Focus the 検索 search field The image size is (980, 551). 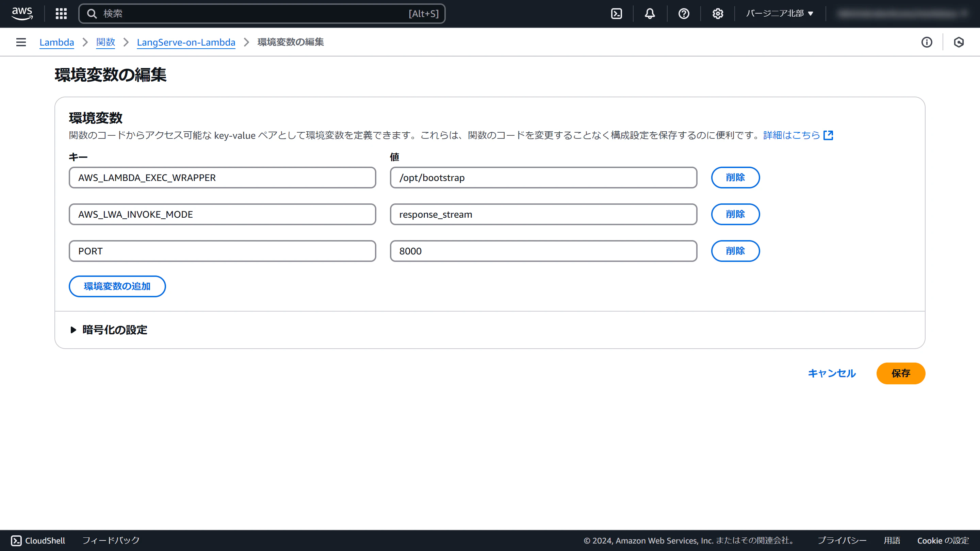click(x=262, y=14)
